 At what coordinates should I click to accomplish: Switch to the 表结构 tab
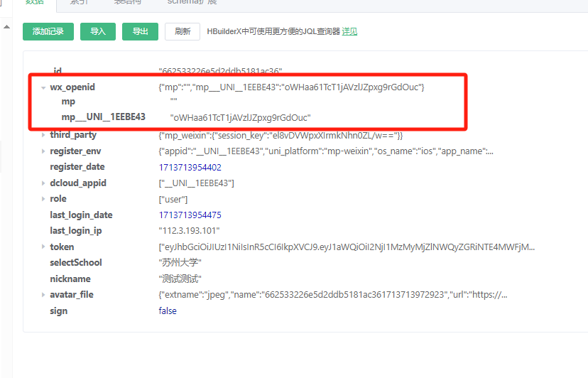click(x=128, y=2)
